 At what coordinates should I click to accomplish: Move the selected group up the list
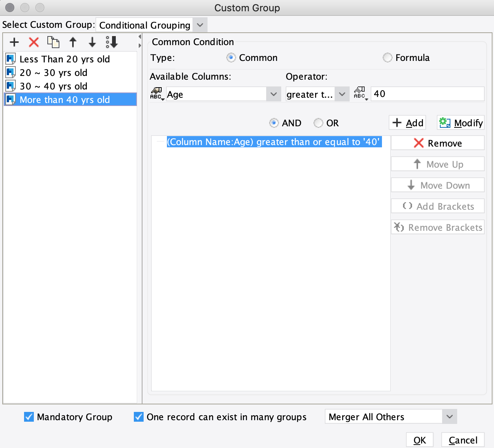coord(73,42)
